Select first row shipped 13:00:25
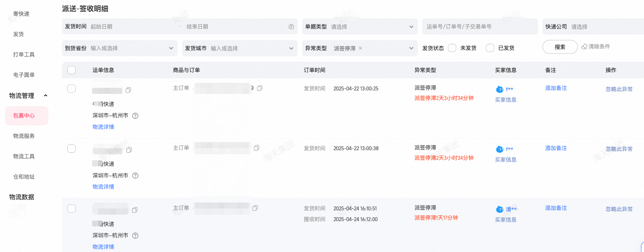 click(71, 89)
